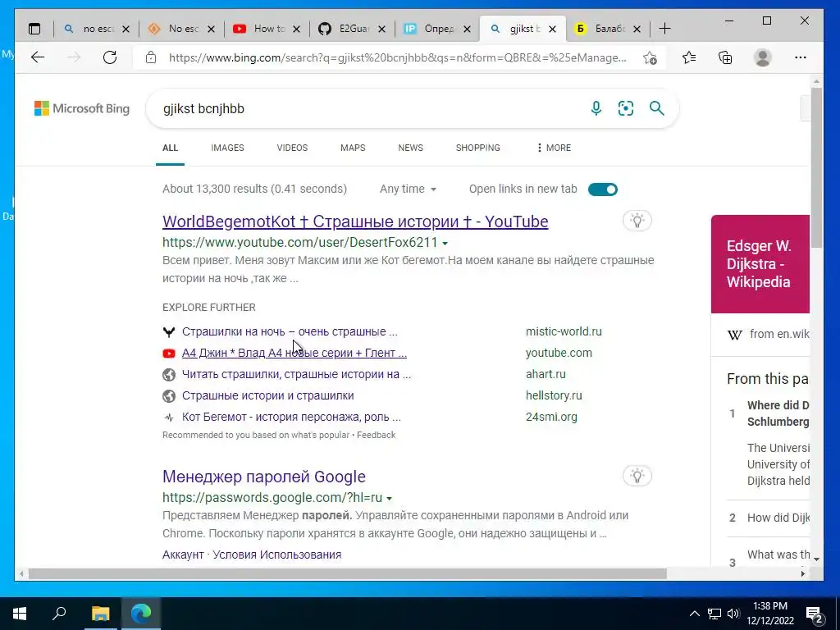Open File Explorer from taskbar
The image size is (840, 630).
[100, 614]
